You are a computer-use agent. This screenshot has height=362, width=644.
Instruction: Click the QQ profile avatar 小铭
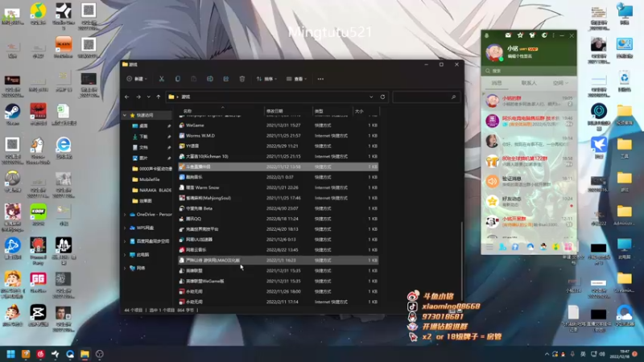[494, 52]
